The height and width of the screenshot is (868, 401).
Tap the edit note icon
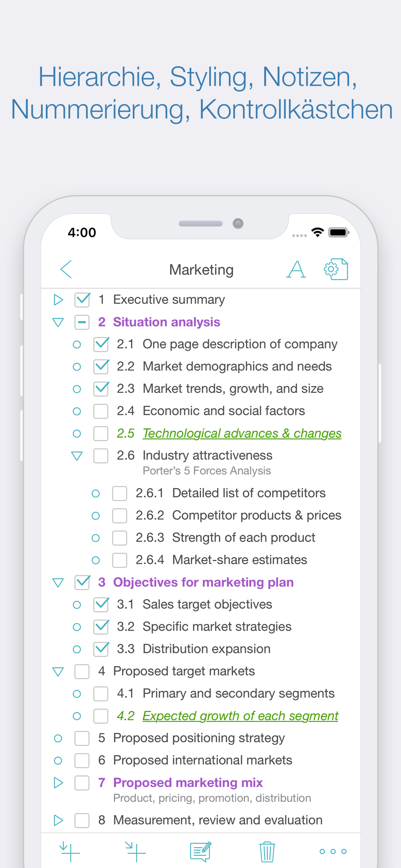pyautogui.click(x=200, y=852)
